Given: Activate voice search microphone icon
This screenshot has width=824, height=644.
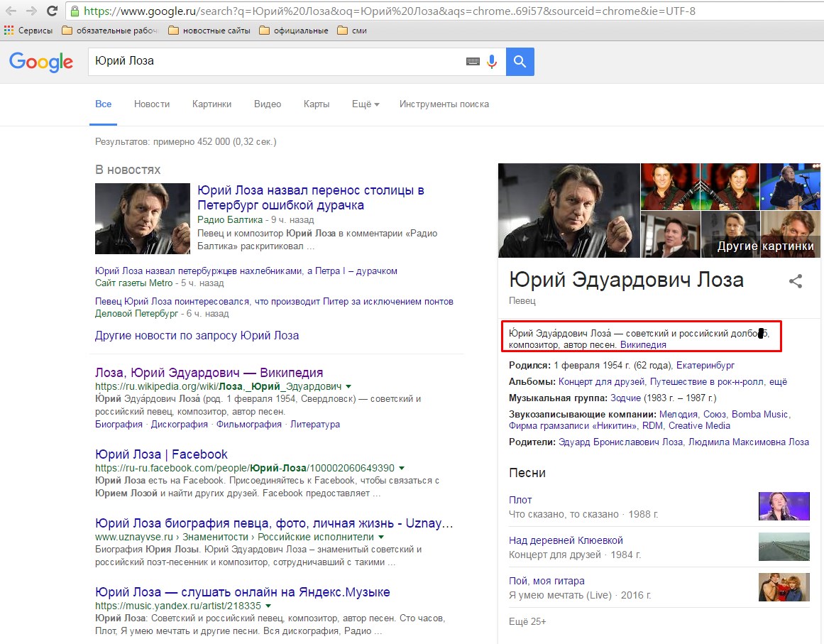Looking at the screenshot, I should point(492,62).
